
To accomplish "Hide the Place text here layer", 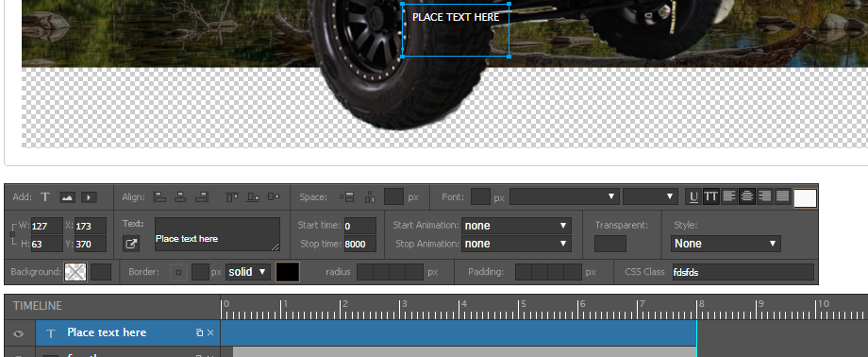I will (19, 333).
